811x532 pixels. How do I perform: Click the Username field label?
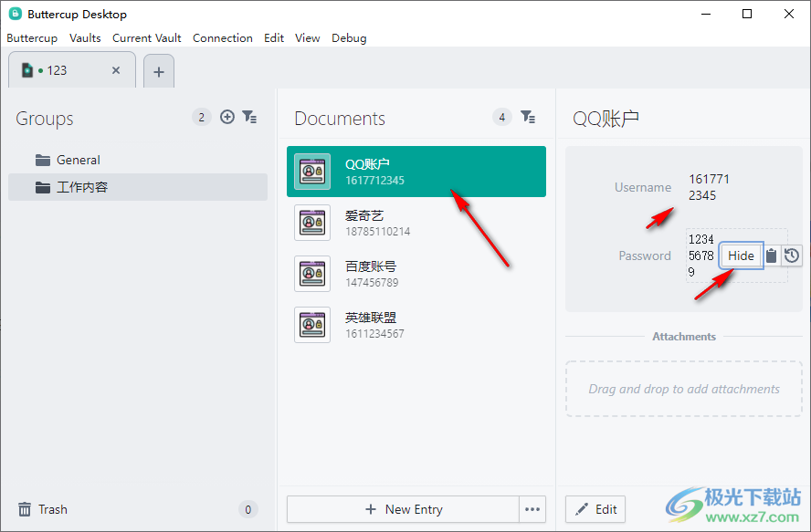click(643, 187)
